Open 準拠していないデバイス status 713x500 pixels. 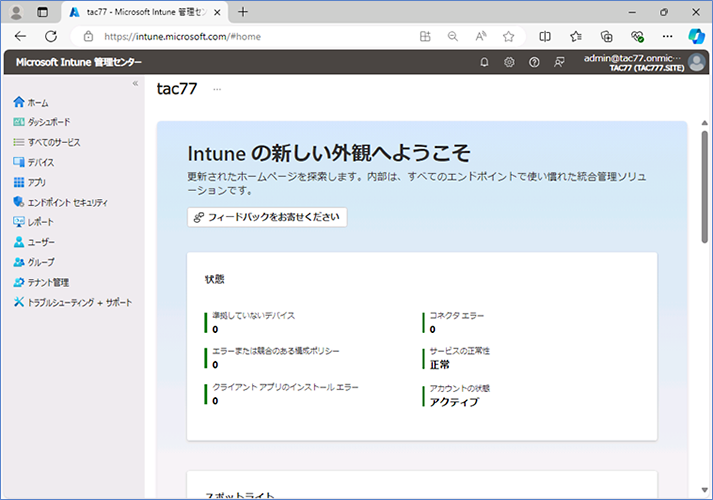(x=254, y=322)
